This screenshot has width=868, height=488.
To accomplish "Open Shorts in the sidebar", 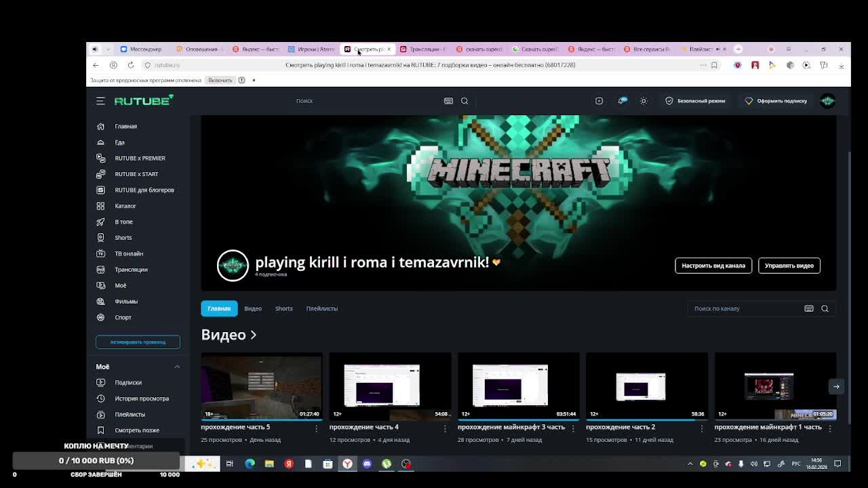I will 123,238.
